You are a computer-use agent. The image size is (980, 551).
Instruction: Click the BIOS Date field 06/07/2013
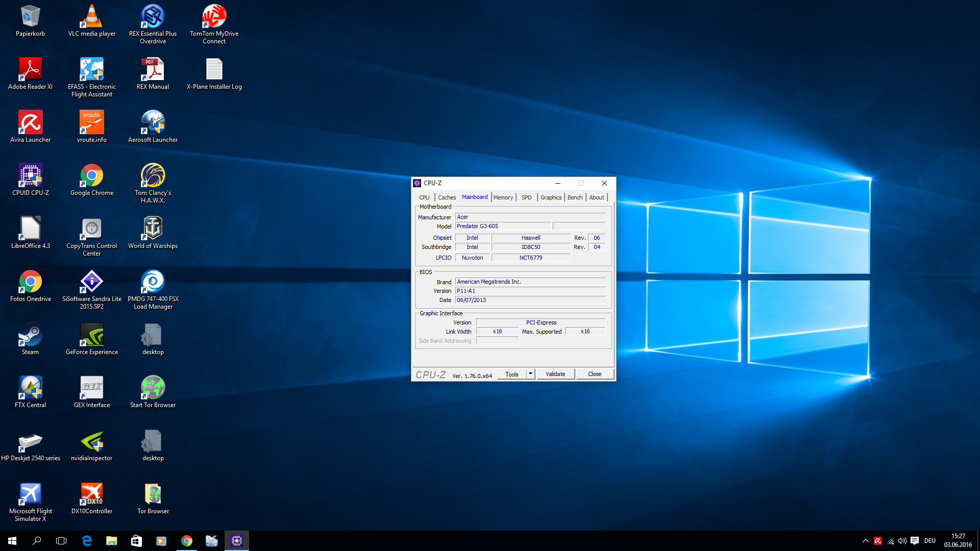pos(530,300)
